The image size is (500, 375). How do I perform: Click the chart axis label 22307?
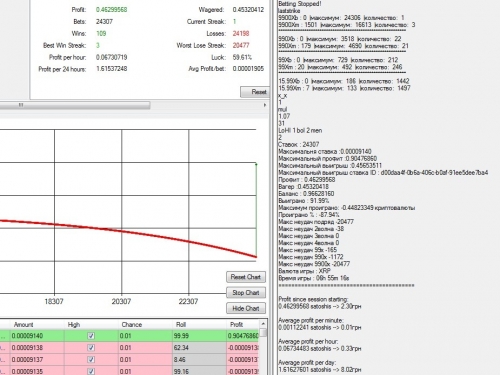coord(188,301)
